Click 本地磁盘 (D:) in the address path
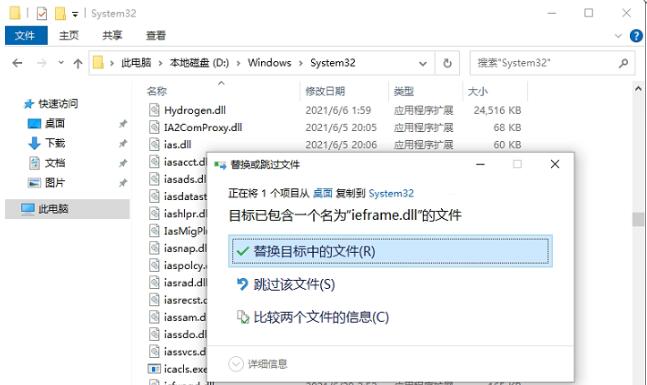Image resolution: width=647 pixels, height=385 pixels. (199, 63)
